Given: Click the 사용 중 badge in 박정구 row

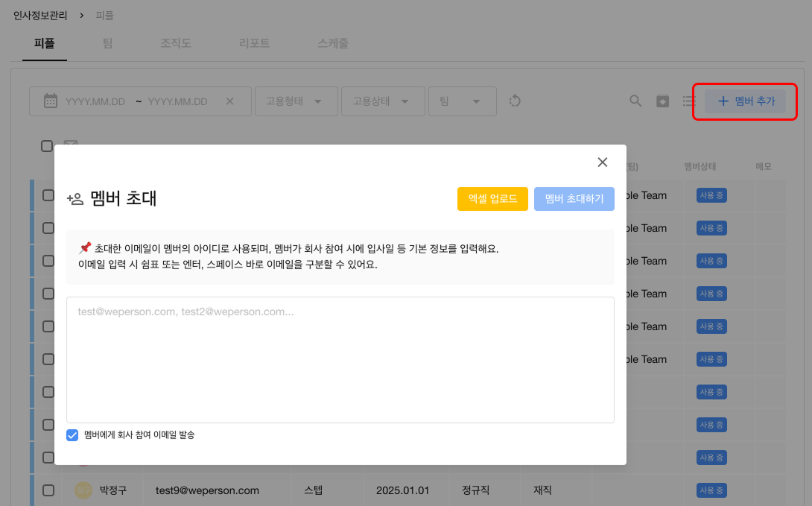Looking at the screenshot, I should click(711, 490).
